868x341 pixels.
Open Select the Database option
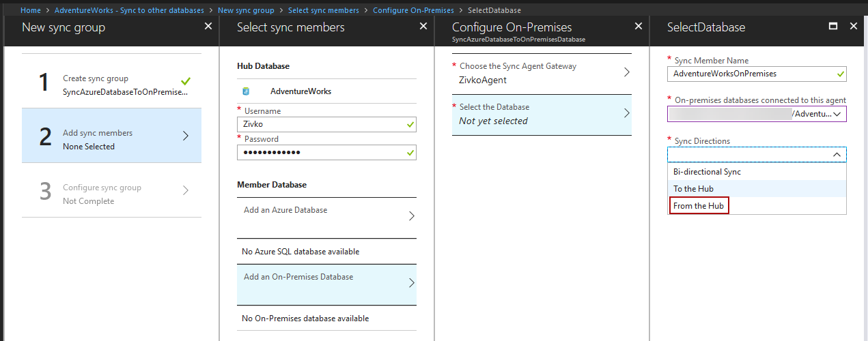coord(542,114)
